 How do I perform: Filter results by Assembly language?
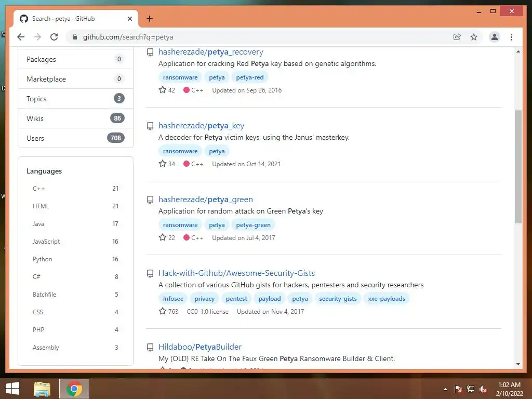click(x=75, y=347)
